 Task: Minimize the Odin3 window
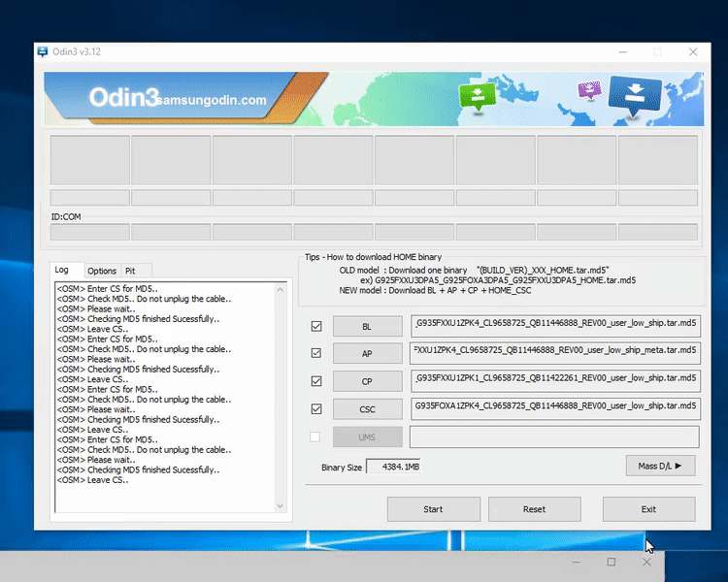(623, 52)
